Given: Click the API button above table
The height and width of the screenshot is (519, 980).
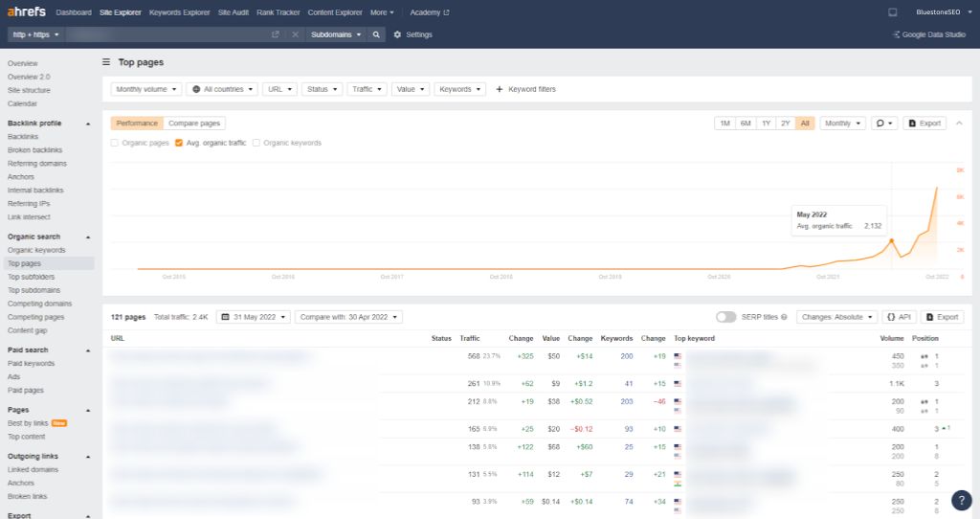Looking at the screenshot, I should pyautogui.click(x=899, y=317).
